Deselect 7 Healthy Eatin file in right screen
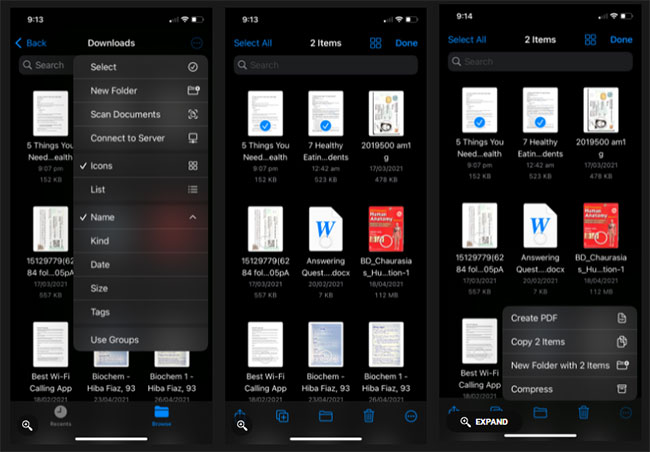This screenshot has width=650, height=452. (540, 122)
